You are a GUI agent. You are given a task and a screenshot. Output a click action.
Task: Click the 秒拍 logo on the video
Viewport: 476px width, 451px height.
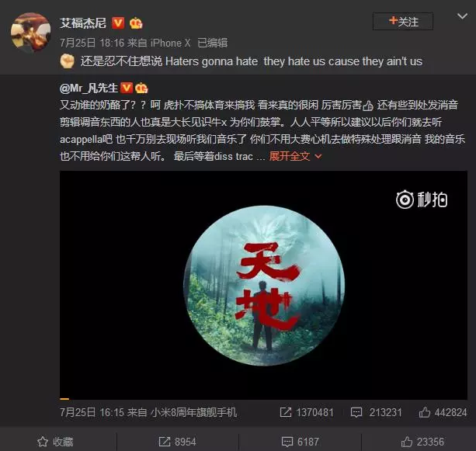coord(422,199)
